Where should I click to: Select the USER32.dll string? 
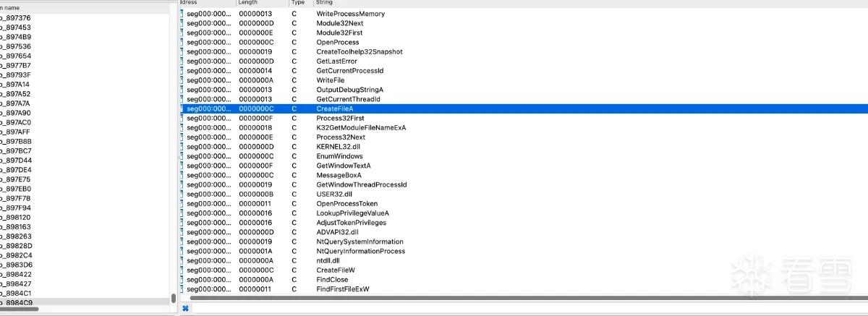point(524,194)
